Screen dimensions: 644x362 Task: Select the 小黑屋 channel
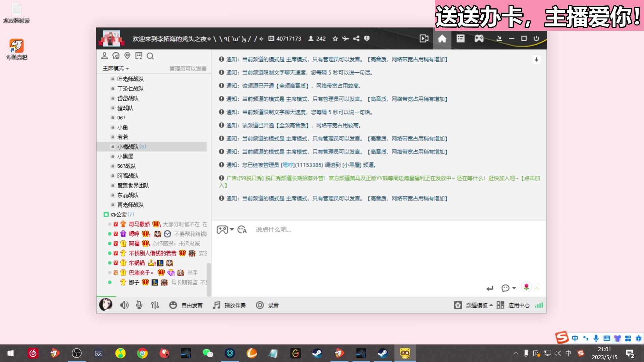click(125, 156)
